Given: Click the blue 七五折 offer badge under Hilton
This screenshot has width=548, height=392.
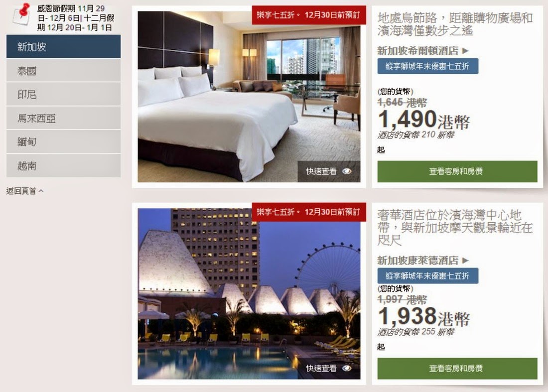Looking at the screenshot, I should 428,66.
